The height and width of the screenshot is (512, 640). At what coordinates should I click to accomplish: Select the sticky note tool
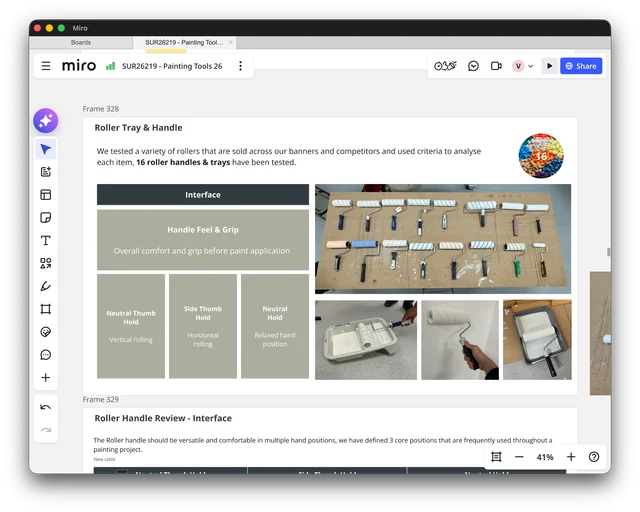pos(46,218)
